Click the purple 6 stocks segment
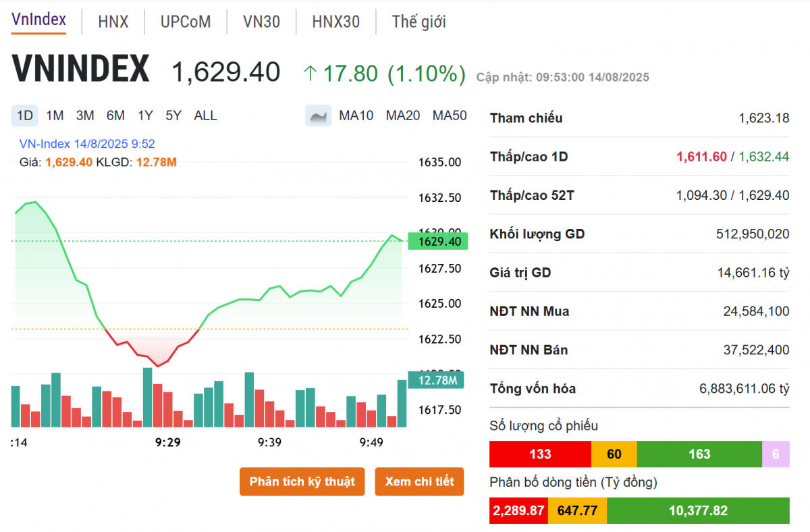The width and height of the screenshot is (810, 532). coord(776,454)
